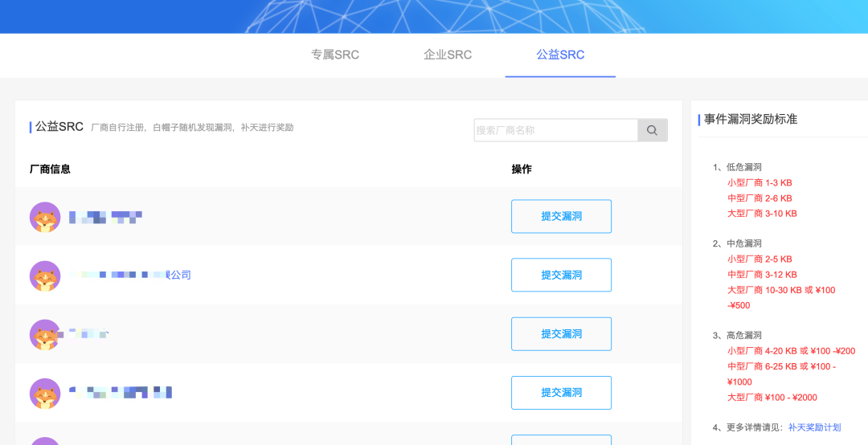868x445 pixels.
Task: Open the blurred vendor name in the first row
Action: point(106,217)
